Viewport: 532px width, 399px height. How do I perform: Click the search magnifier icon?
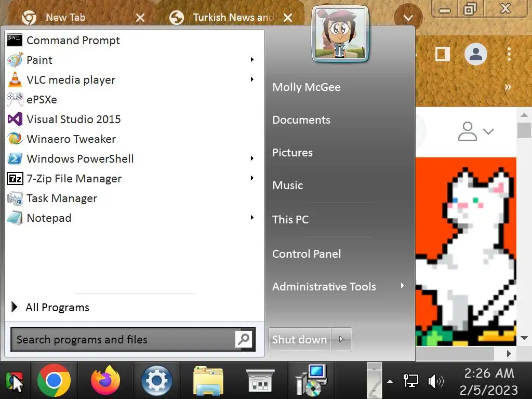244,339
